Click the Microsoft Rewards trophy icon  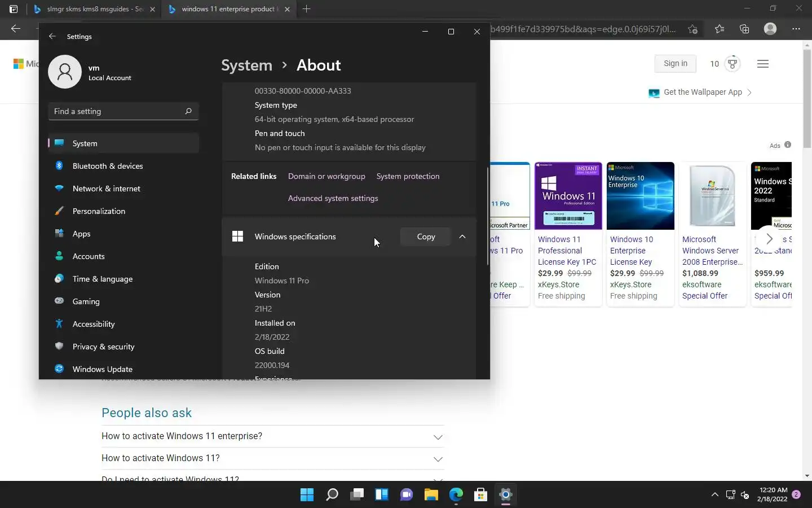[x=732, y=64]
